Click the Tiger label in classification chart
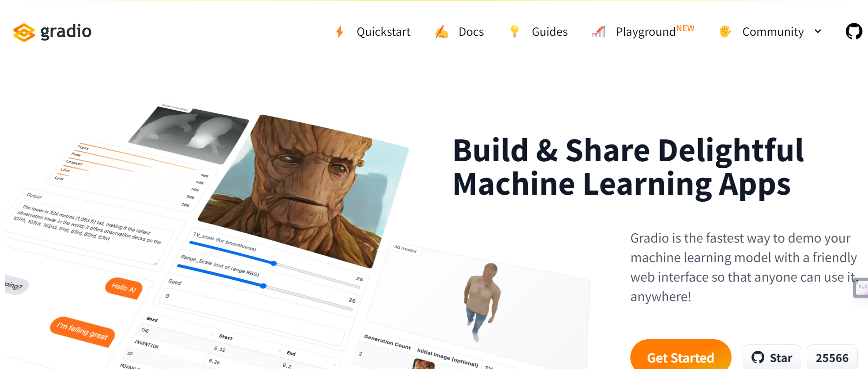Screen dimensions: 868x369 click(83, 147)
